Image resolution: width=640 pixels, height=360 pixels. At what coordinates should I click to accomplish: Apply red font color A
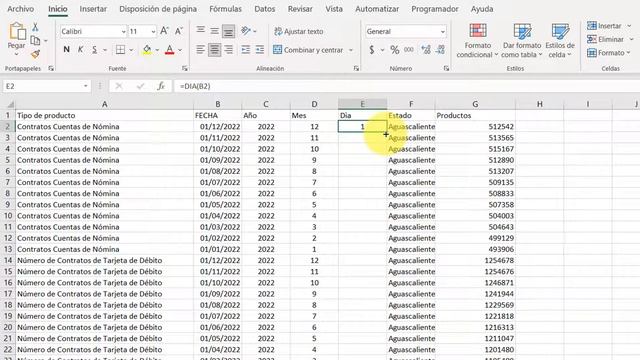pos(170,50)
